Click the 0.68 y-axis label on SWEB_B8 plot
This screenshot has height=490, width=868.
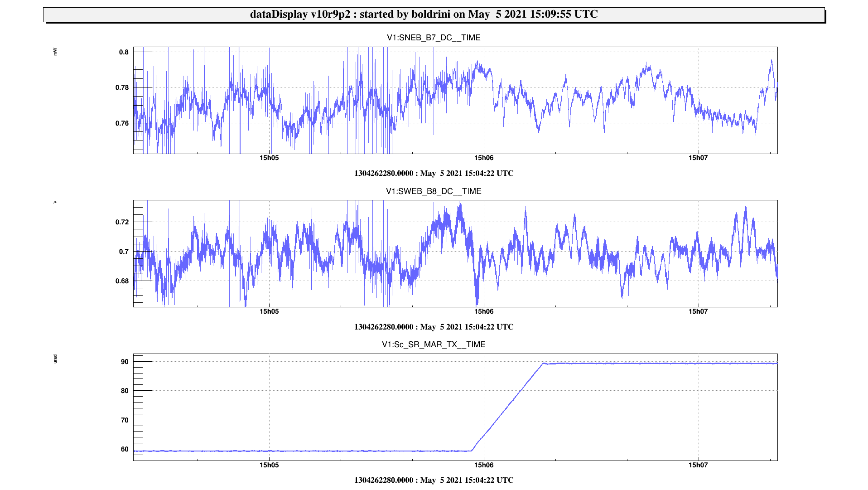(122, 281)
